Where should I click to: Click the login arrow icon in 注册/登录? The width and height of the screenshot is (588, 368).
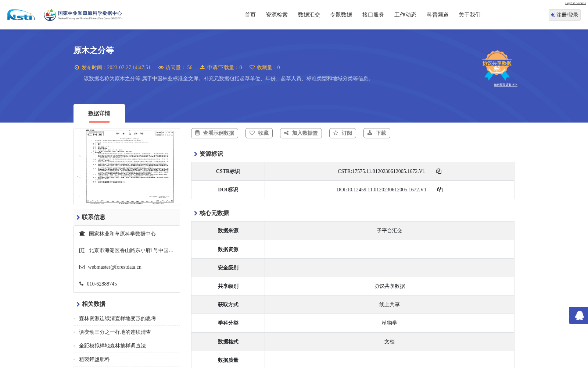pos(553,15)
